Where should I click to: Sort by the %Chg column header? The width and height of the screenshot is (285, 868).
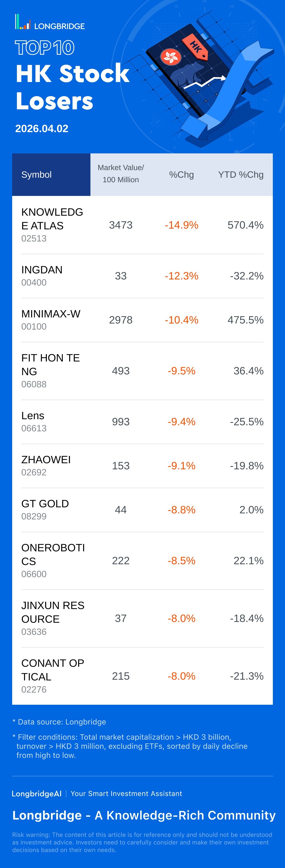(x=181, y=175)
